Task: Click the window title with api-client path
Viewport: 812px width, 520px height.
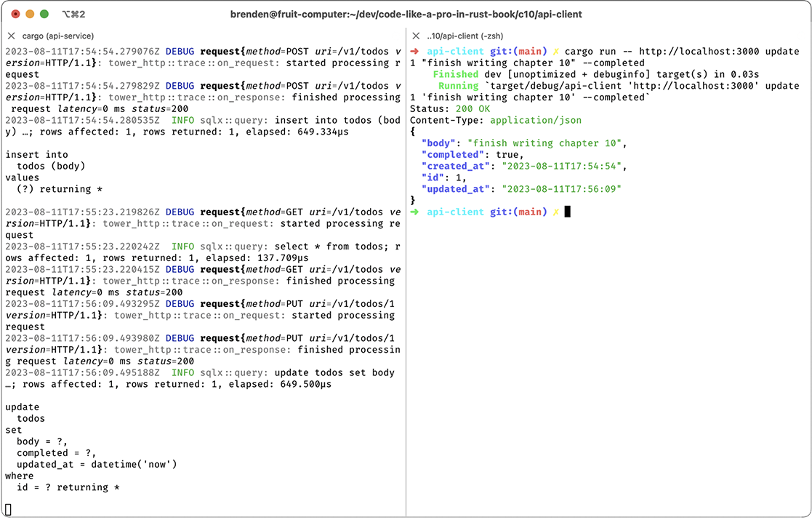Action: [406, 15]
